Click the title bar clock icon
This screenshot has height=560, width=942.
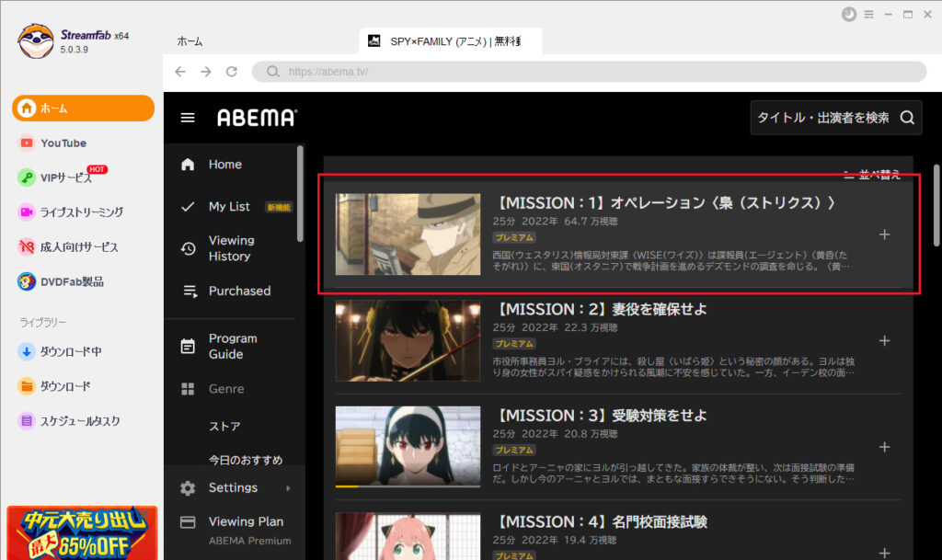[849, 15]
